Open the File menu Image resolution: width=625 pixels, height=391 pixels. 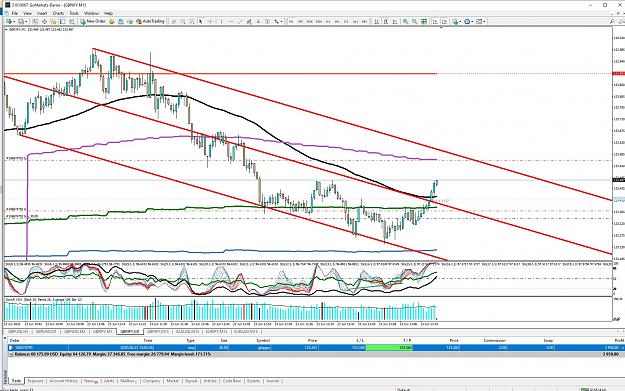(15, 13)
